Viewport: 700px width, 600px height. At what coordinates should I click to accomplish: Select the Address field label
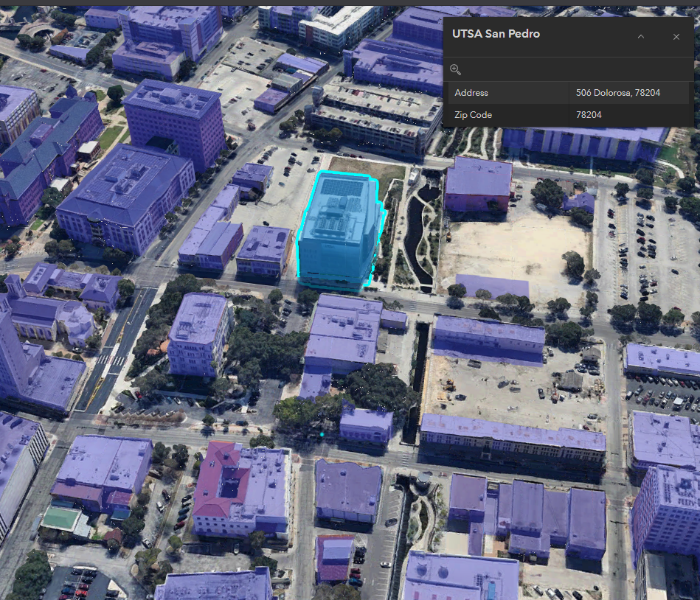(x=471, y=93)
